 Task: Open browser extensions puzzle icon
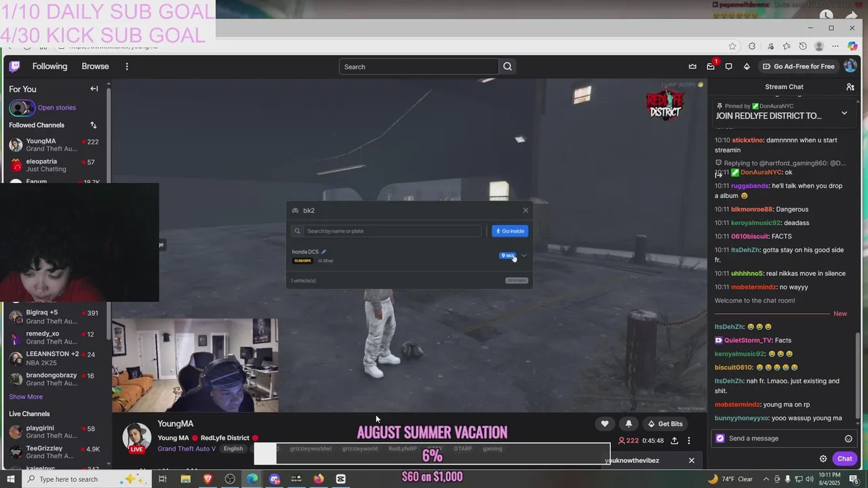coord(752,46)
